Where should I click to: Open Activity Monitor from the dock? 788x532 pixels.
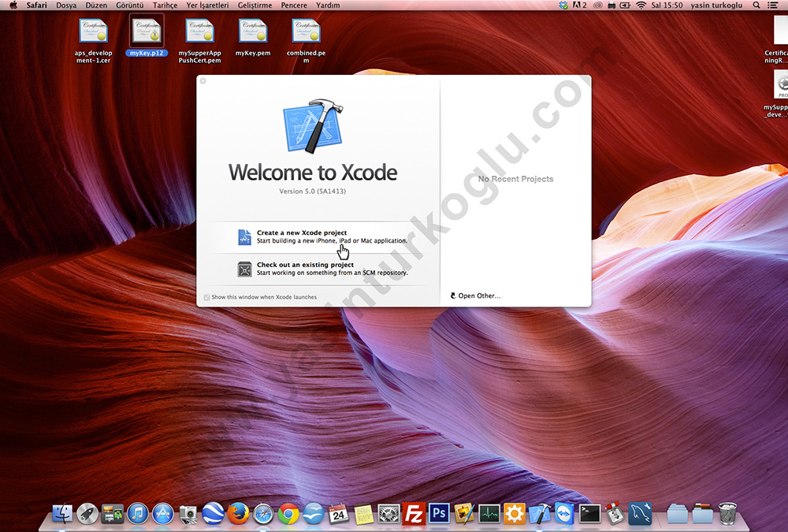click(489, 513)
